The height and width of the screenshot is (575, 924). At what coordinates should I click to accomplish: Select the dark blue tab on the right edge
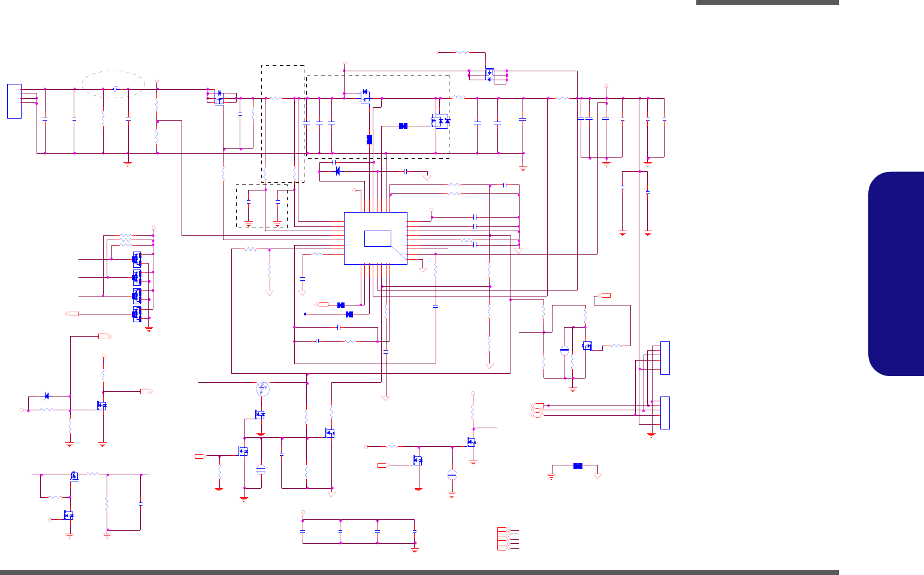[x=896, y=274]
